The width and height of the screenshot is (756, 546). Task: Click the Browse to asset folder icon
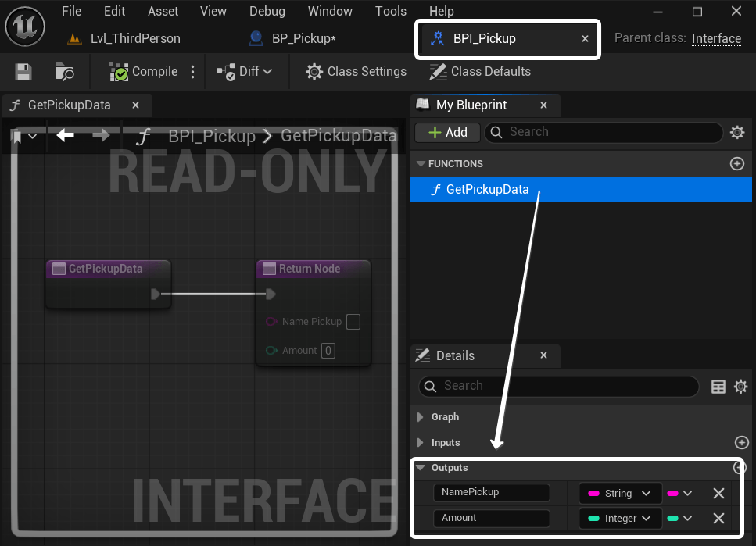[64, 72]
